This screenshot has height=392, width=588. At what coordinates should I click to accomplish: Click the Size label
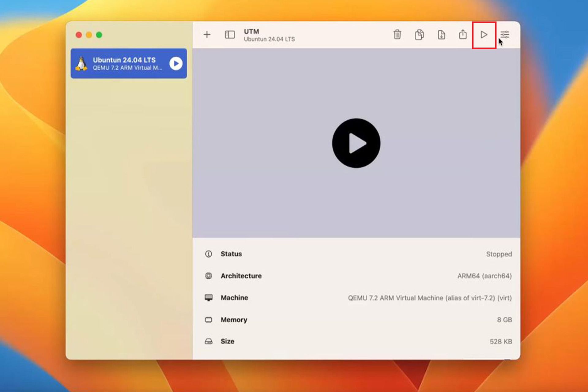[228, 341]
